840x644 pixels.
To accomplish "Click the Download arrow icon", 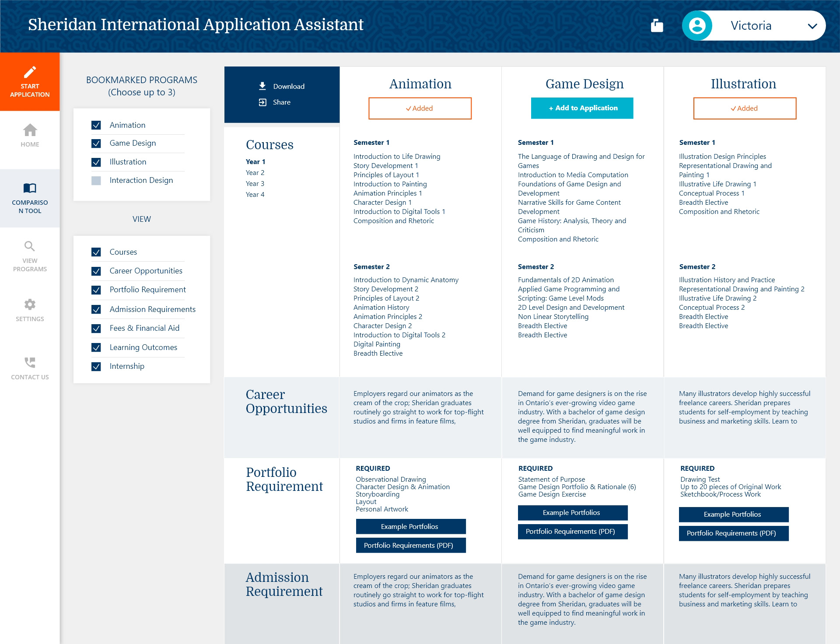I will click(262, 86).
